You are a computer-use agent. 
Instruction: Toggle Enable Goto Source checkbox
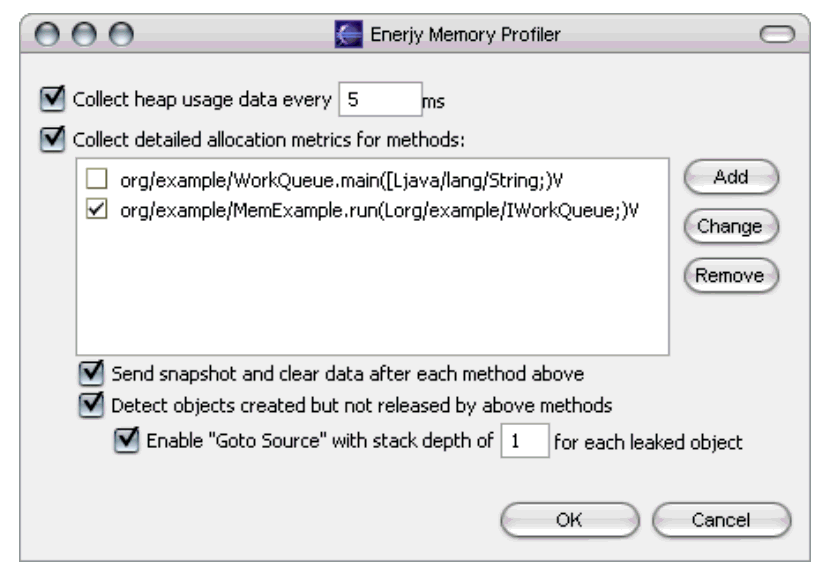(x=128, y=440)
